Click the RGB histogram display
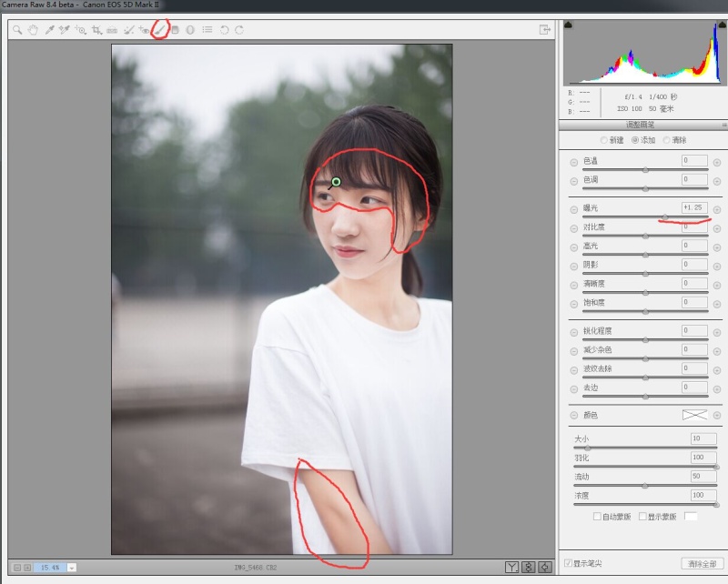The height and width of the screenshot is (584, 728). click(645, 53)
